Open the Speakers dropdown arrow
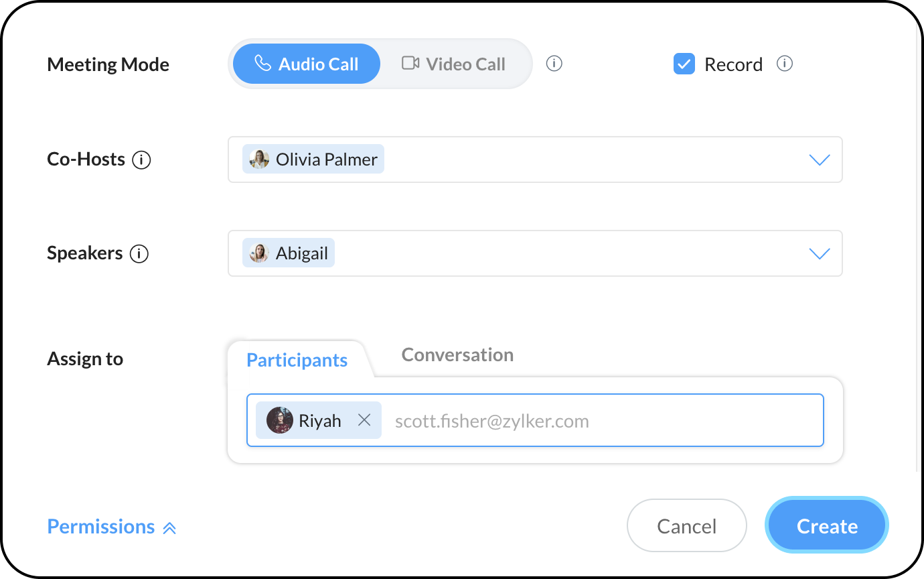924x579 pixels. (x=820, y=254)
